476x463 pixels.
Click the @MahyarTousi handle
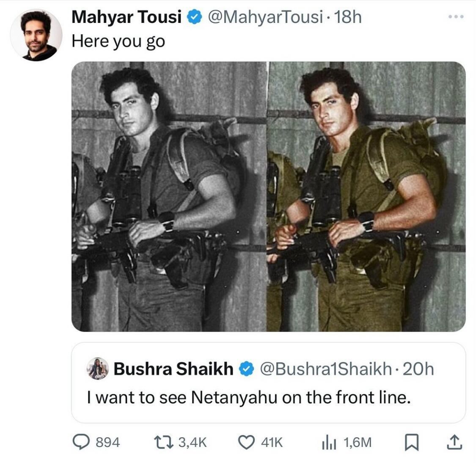tap(265, 17)
